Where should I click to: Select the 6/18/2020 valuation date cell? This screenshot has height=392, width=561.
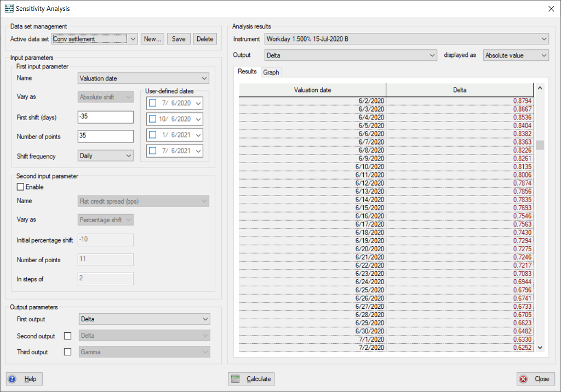tap(312, 233)
